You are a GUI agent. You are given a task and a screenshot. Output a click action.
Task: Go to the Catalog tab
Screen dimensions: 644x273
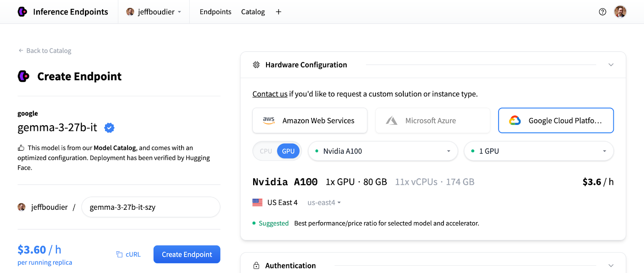(253, 12)
